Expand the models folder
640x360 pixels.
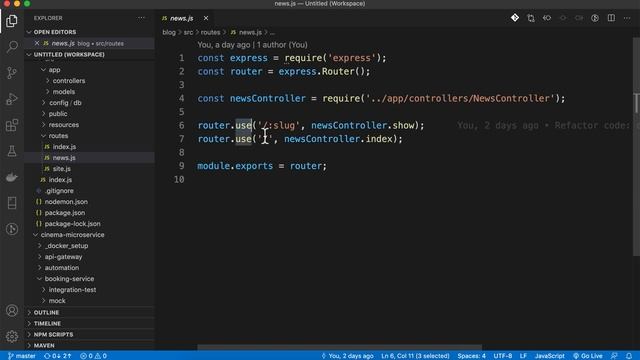click(63, 92)
